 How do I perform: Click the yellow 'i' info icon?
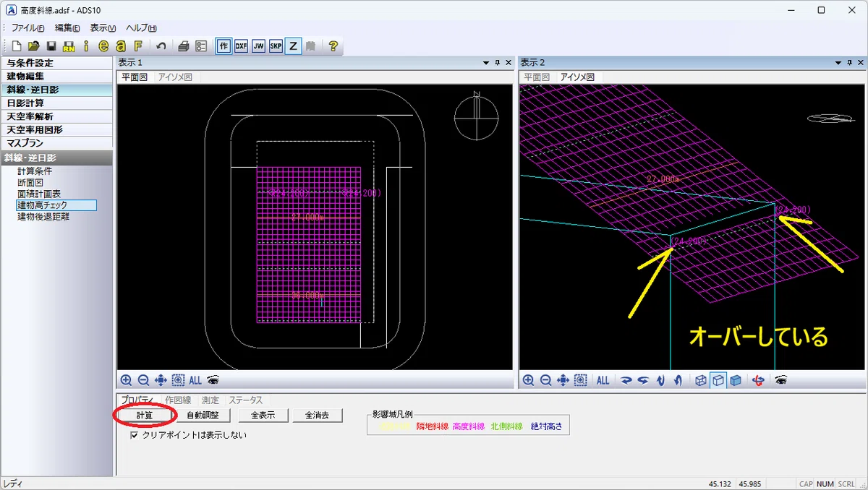coord(86,46)
